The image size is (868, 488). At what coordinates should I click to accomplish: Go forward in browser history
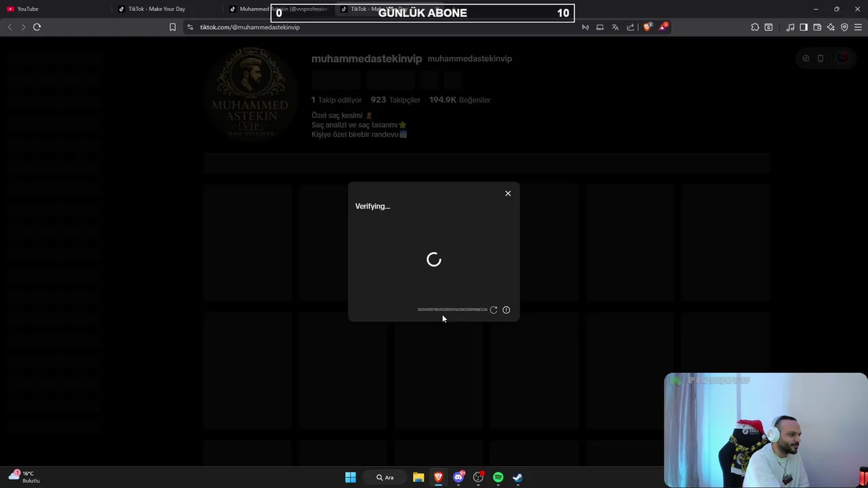pyautogui.click(x=23, y=27)
